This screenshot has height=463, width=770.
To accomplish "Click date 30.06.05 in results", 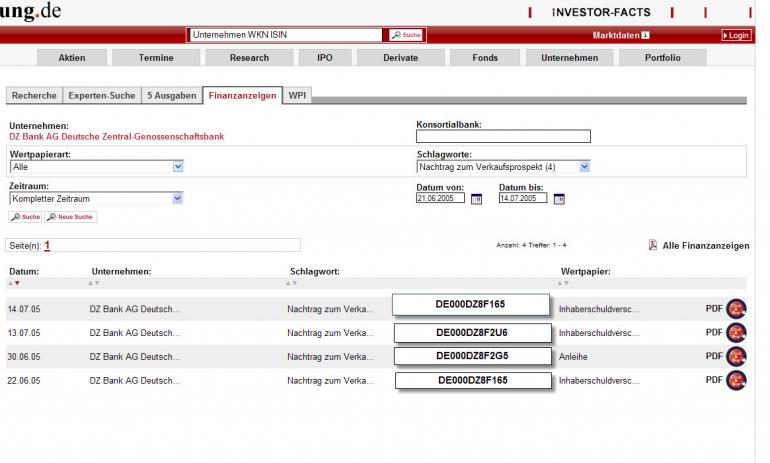I will point(24,357).
